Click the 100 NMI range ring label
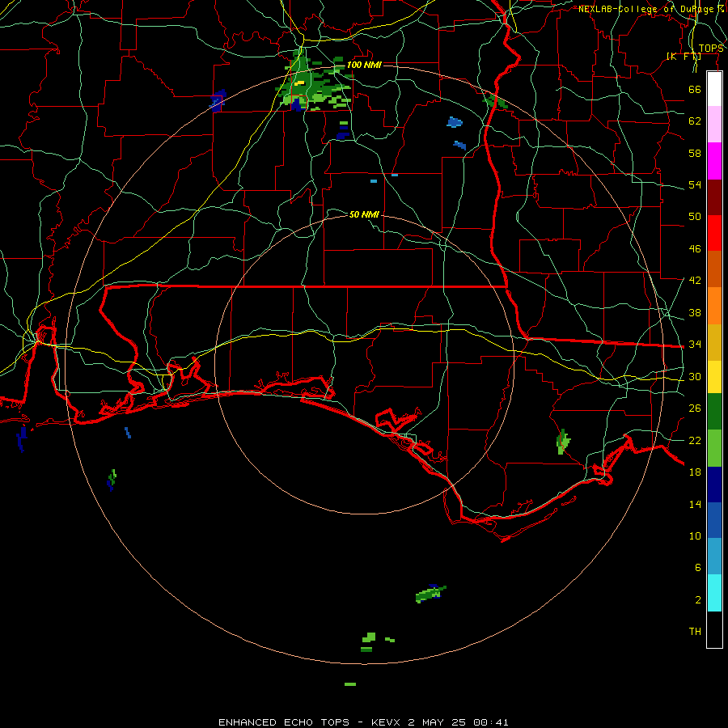The height and width of the screenshot is (728, 728). pyautogui.click(x=364, y=65)
